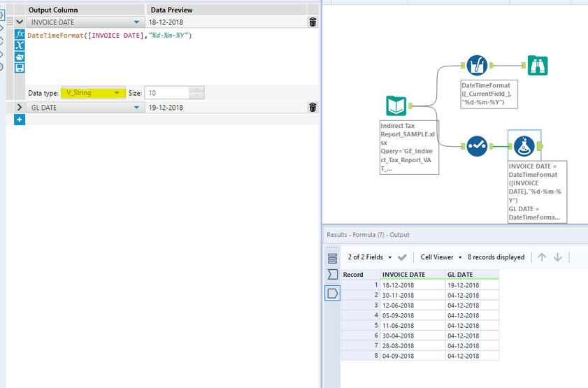This screenshot has width=588, height=388.
Task: Go to next record with down arrow
Action: (558, 257)
